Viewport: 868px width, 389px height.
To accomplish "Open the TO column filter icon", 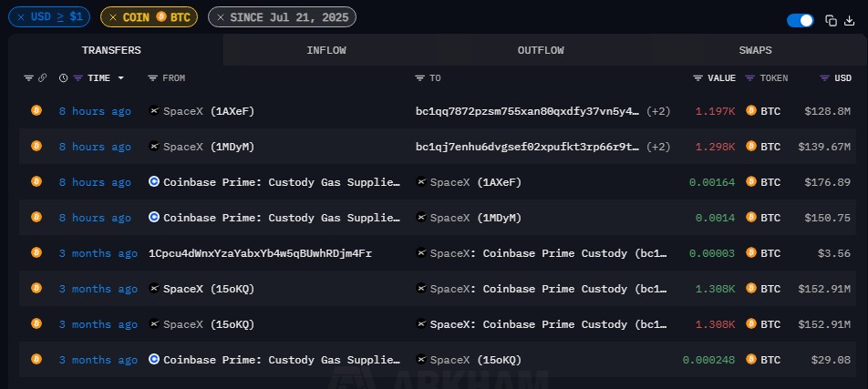I will tap(419, 78).
